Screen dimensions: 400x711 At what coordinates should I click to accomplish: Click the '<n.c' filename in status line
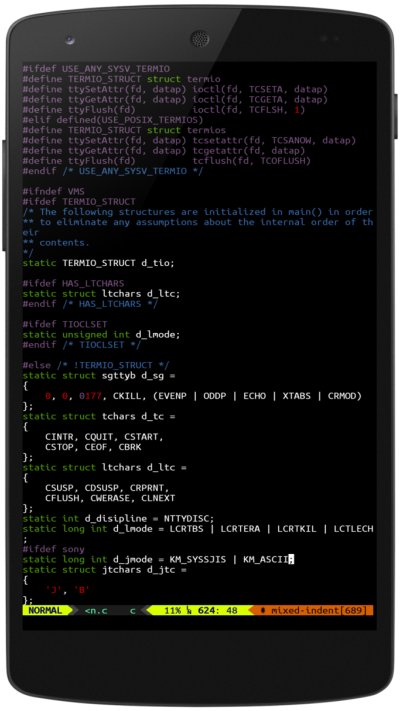coord(96,610)
